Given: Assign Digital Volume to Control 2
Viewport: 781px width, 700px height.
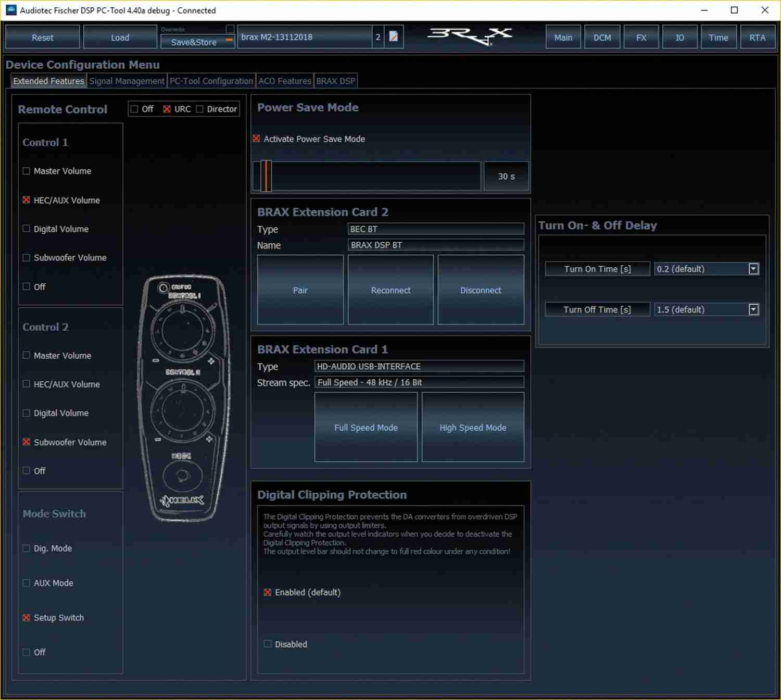Looking at the screenshot, I should (x=27, y=413).
